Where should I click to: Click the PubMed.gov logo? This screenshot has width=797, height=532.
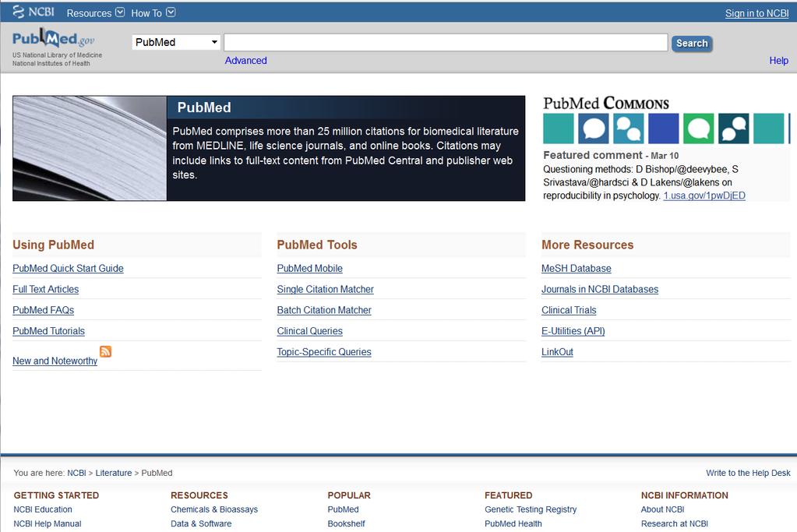pos(54,39)
